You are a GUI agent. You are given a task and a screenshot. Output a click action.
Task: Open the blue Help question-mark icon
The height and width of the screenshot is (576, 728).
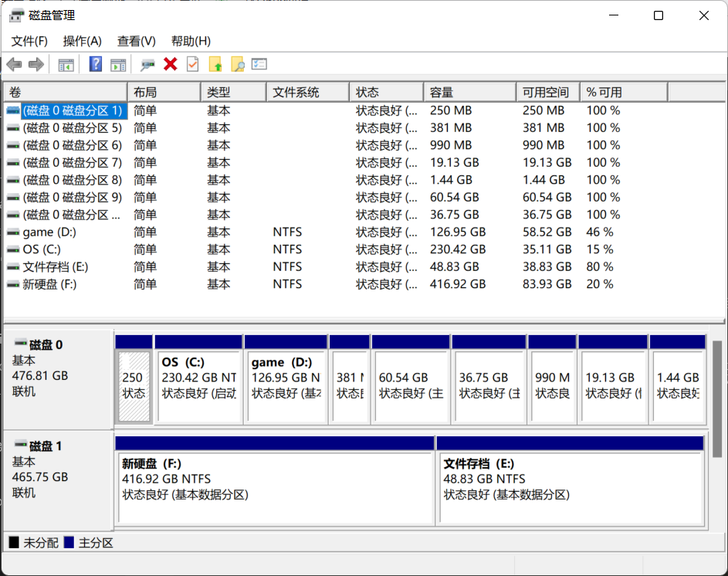point(96,64)
